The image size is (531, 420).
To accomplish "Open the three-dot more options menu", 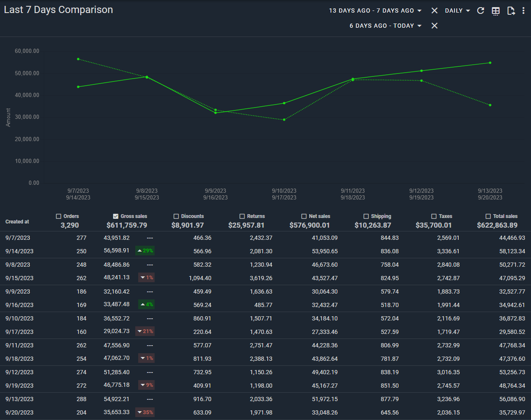I will [523, 10].
